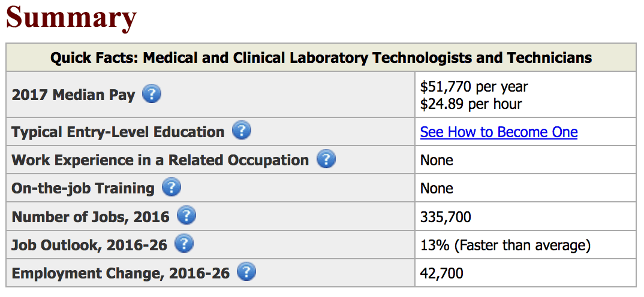Image resolution: width=644 pixels, height=297 pixels.
Task: Click the Typical Entry-Level Education label
Action: 118,132
